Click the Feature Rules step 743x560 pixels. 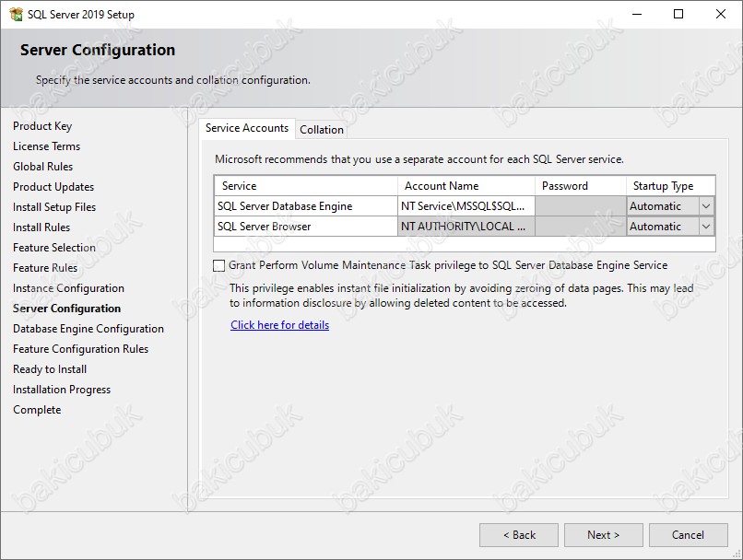45,268
